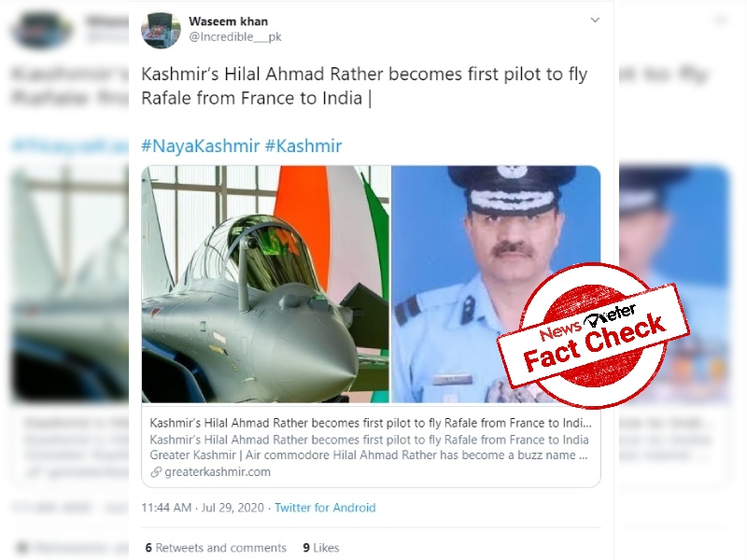
Task: Open the link card headline text
Action: (x=371, y=423)
